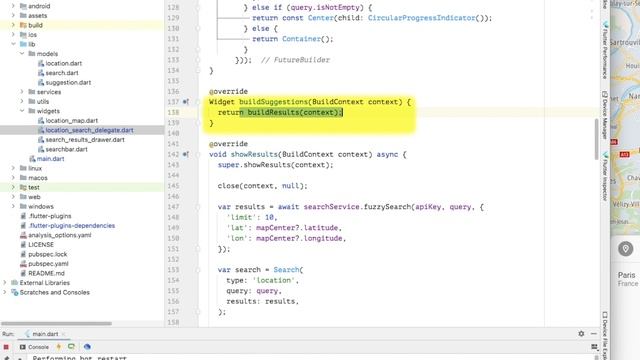The width and height of the screenshot is (640, 360).
Task: Open Flutter DevTools blue icon
Action: [x=87, y=347]
